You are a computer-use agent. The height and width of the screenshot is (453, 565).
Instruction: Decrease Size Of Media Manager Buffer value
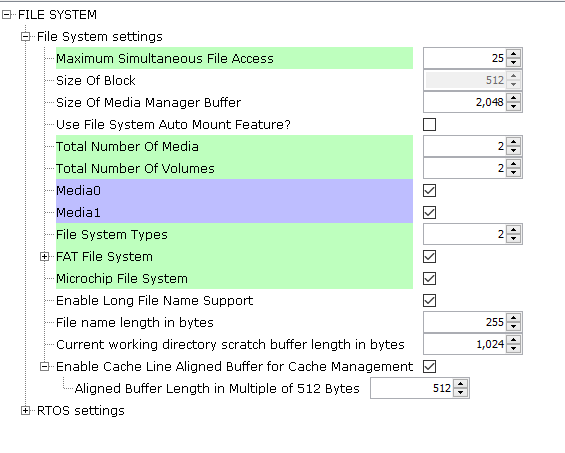point(513,107)
